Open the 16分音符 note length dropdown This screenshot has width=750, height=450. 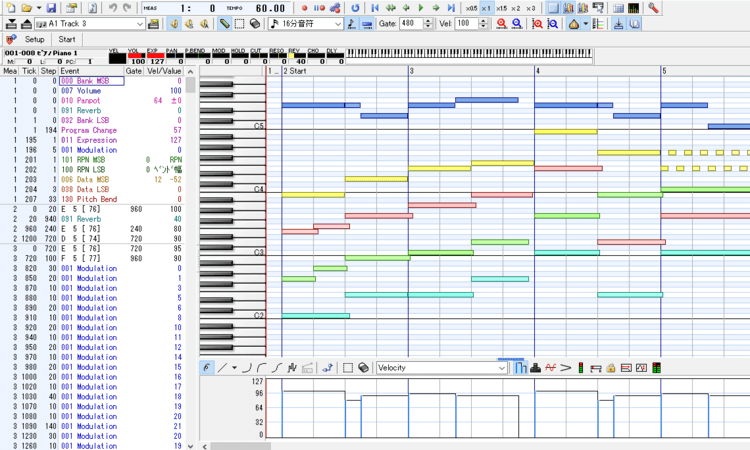338,23
